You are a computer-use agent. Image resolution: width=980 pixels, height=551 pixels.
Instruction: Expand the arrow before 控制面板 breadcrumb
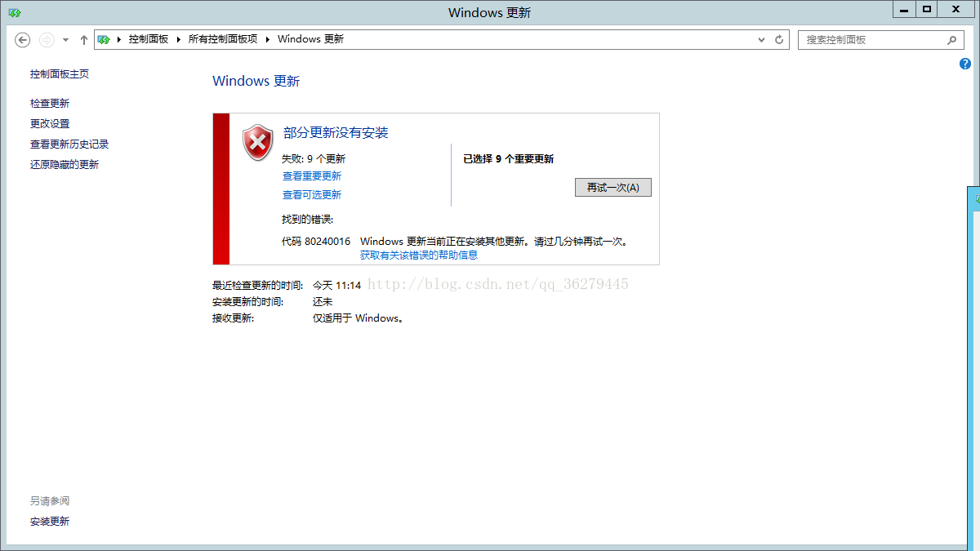point(119,39)
